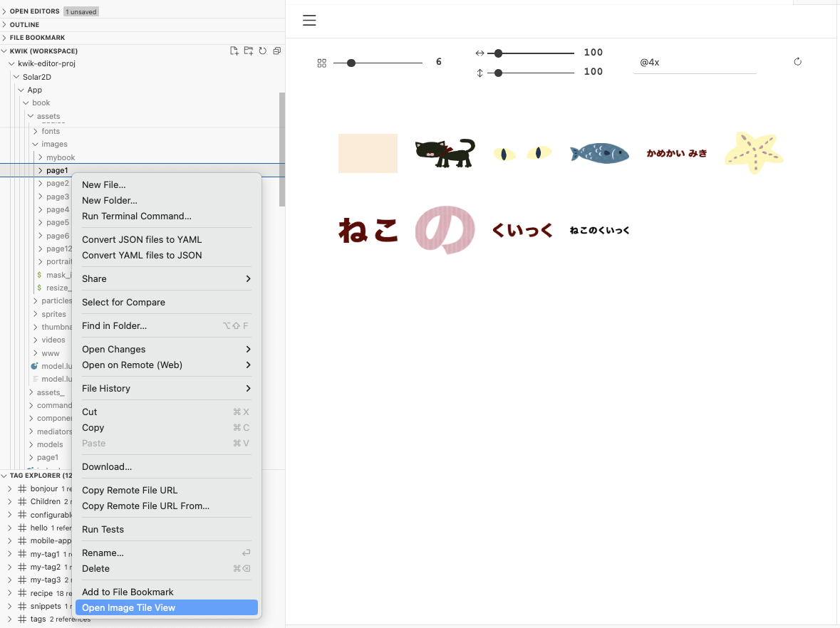Screen dimensions: 840x628
Task: Choose Open Image Tile View from the context menu
Action: tap(128, 607)
